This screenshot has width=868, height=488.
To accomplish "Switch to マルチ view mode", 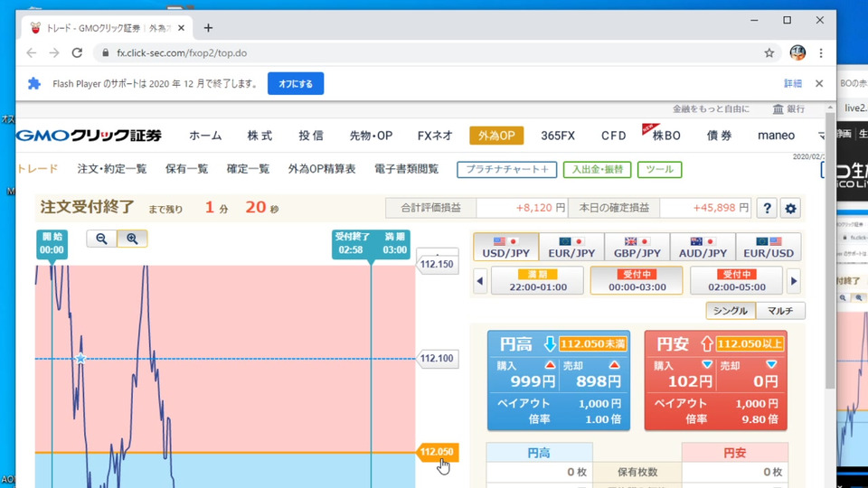I will tap(780, 311).
